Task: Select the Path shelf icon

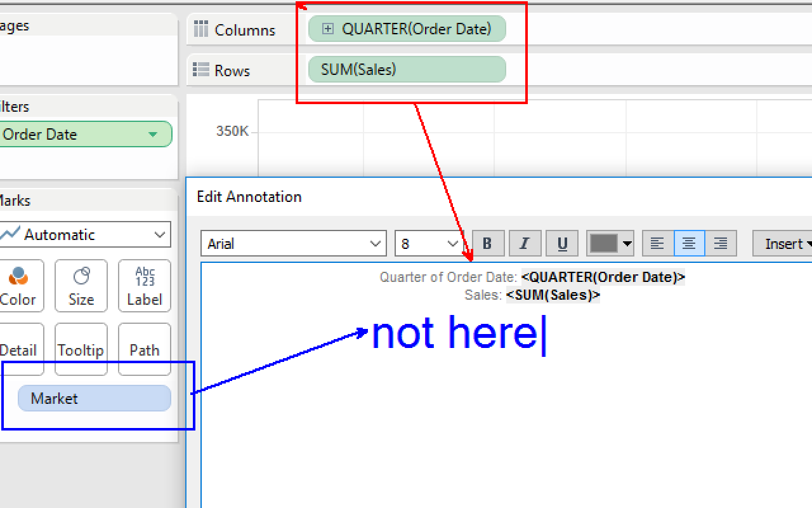Action: (144, 349)
